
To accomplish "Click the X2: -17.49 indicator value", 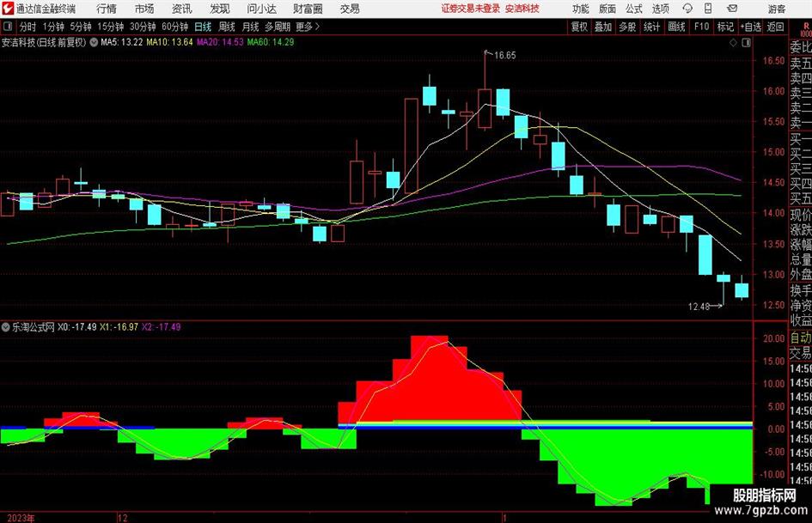I will (161, 326).
